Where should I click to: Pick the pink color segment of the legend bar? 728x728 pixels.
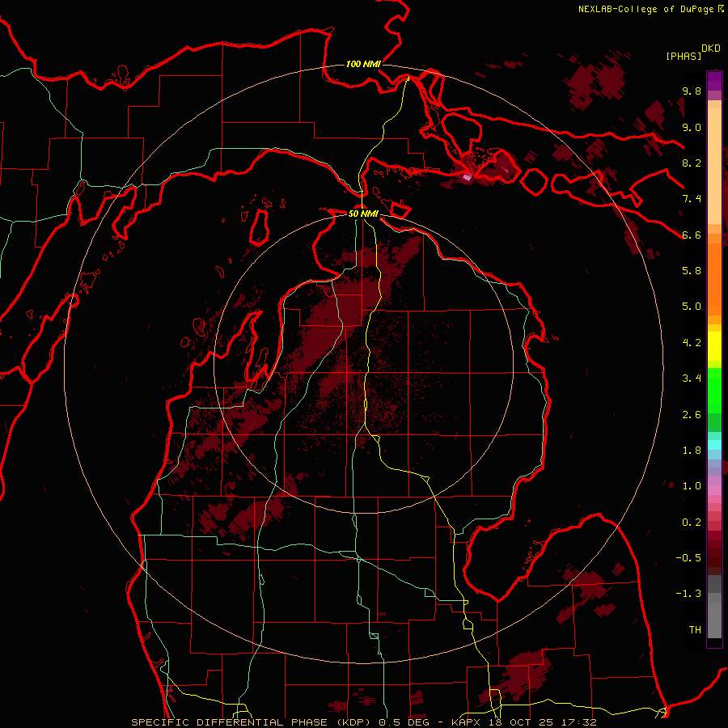[x=714, y=490]
